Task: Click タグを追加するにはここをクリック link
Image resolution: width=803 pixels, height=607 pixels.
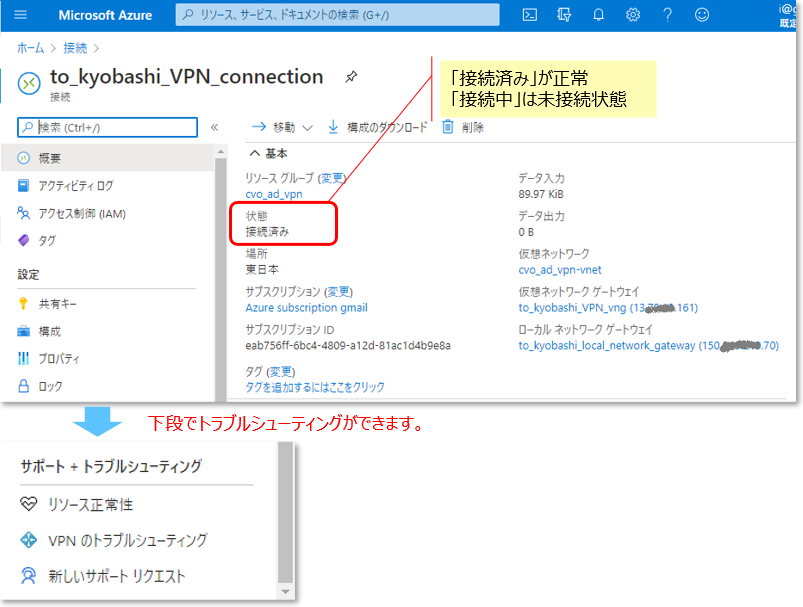Action: click(x=315, y=387)
